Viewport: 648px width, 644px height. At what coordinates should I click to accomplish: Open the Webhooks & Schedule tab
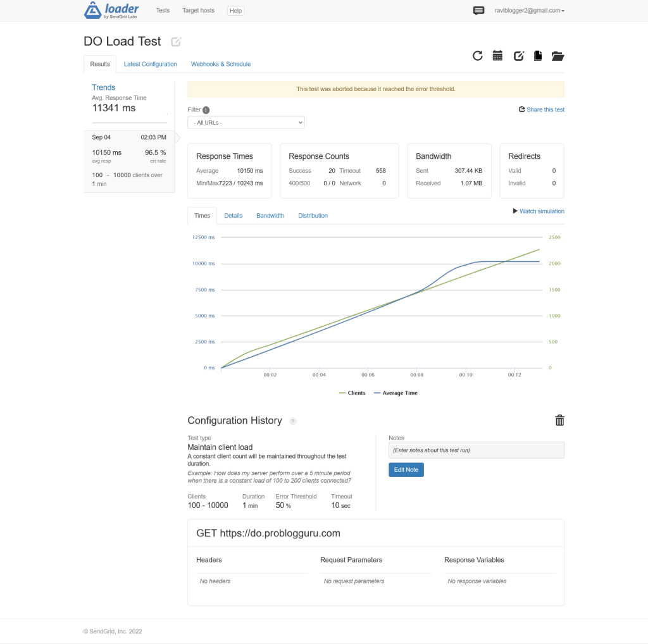pos(220,64)
